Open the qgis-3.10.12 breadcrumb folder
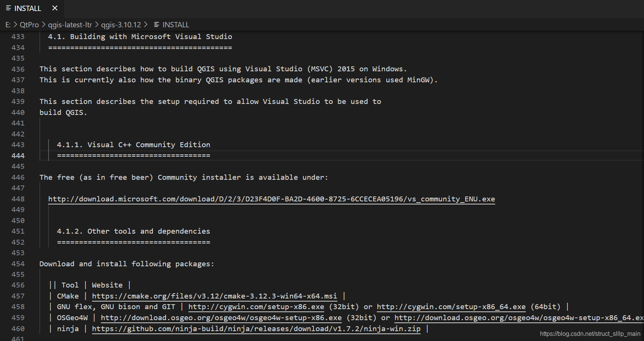 121,25
